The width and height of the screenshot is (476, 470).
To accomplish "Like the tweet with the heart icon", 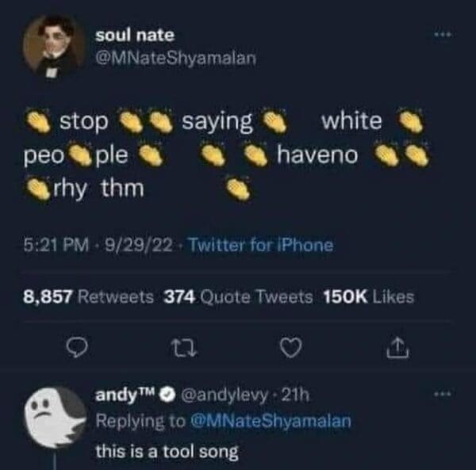I will pos(291,346).
